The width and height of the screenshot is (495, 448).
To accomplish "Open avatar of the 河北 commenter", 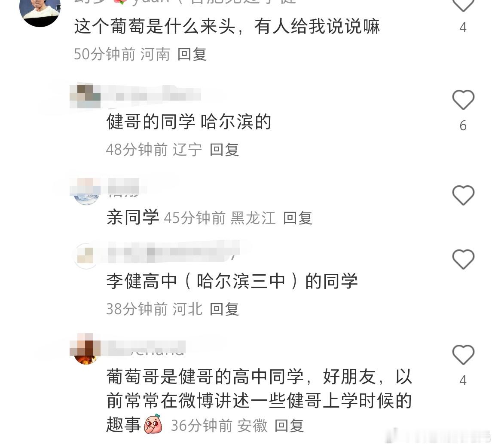I will [86, 256].
